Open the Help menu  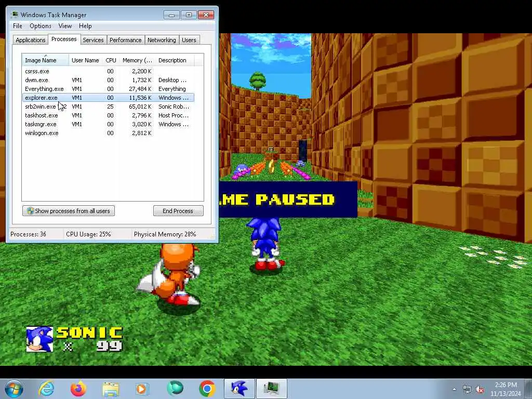85,26
